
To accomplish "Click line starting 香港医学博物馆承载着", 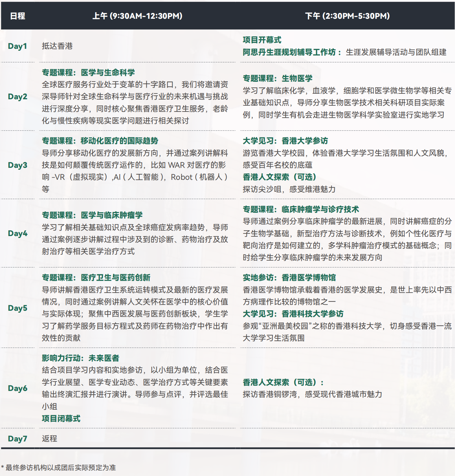I will coord(347,290).
